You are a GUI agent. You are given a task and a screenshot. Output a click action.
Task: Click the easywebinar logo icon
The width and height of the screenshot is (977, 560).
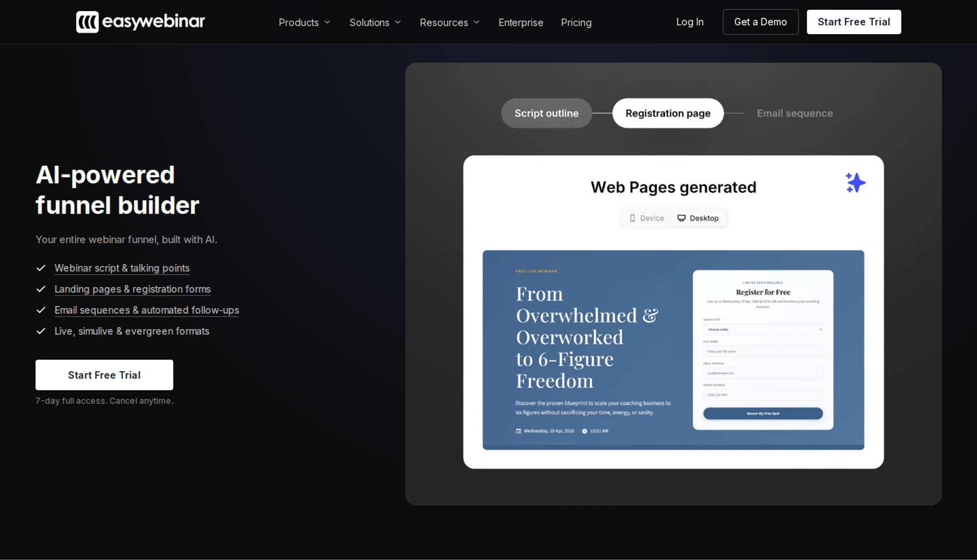pyautogui.click(x=87, y=22)
